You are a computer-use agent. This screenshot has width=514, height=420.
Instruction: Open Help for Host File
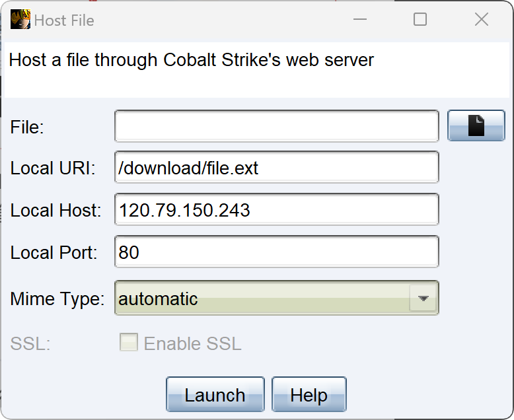click(309, 394)
